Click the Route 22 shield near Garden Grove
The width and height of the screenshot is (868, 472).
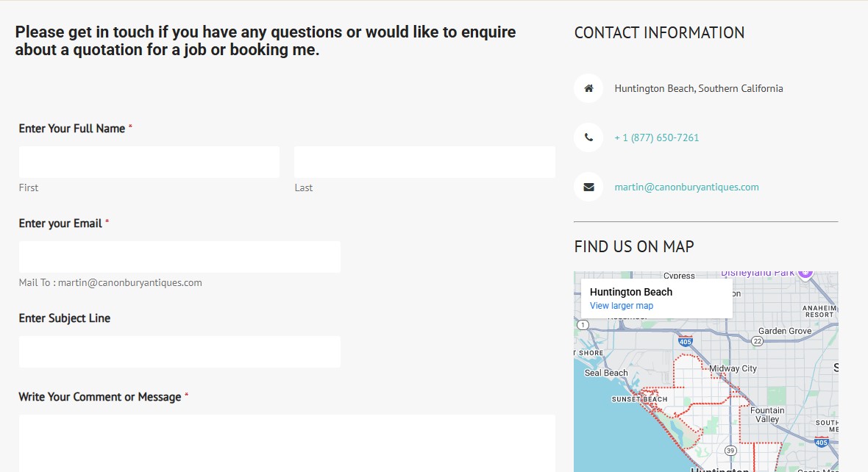coord(757,341)
